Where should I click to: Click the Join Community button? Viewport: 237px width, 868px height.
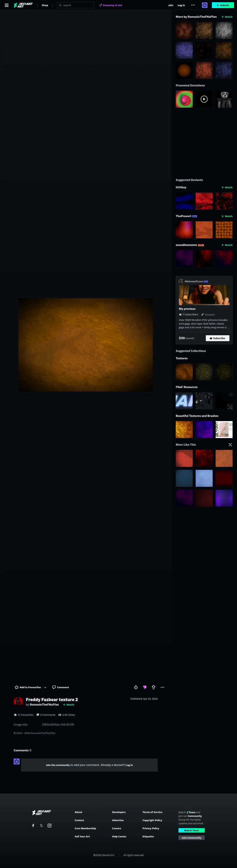tap(191, 838)
